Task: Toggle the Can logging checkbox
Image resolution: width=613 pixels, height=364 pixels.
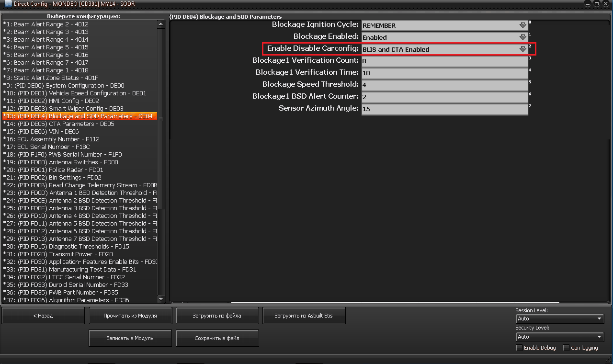Action: pyautogui.click(x=566, y=348)
